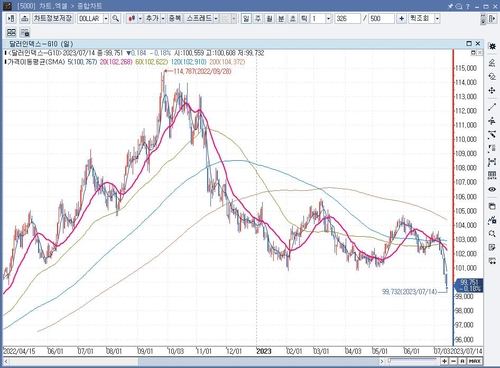The image size is (500, 368).
Task: Click the layout save icon on second toolbar row
Action: click(x=25, y=32)
